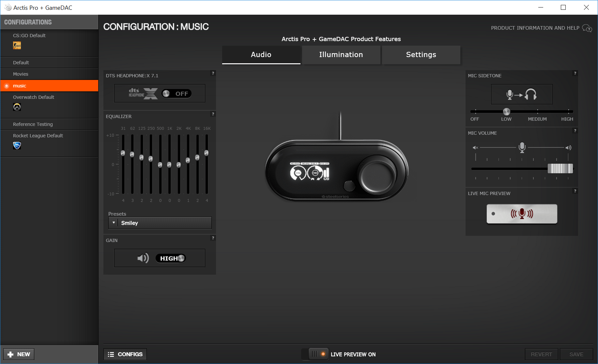Select the CS:GO Default configuration
Image resolution: width=598 pixels, height=364 pixels.
tap(49, 43)
